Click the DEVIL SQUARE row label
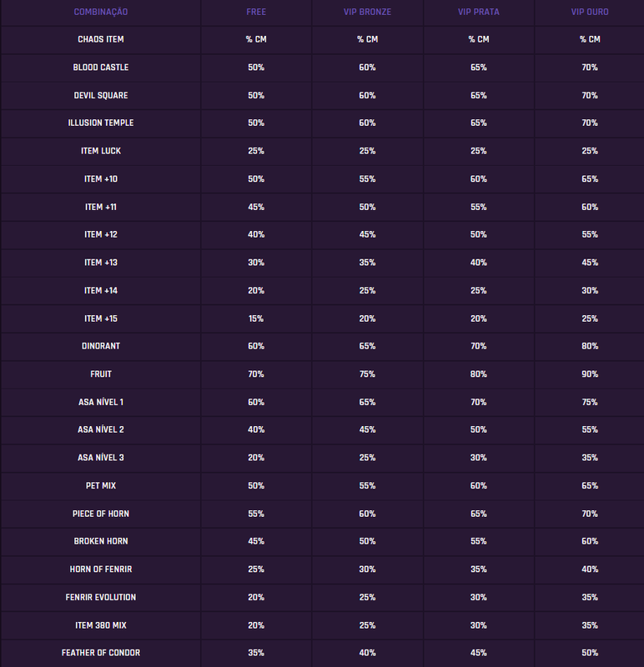644x667 pixels. click(101, 95)
